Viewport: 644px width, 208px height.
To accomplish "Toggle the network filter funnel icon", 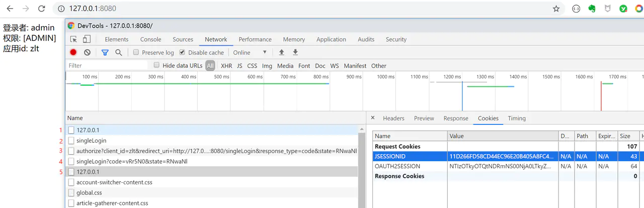I will [x=105, y=52].
